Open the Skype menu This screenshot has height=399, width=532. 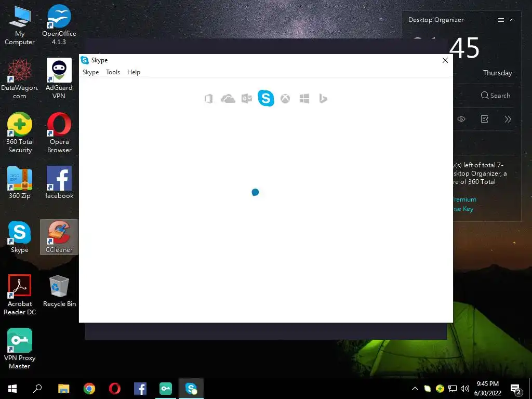(90, 72)
